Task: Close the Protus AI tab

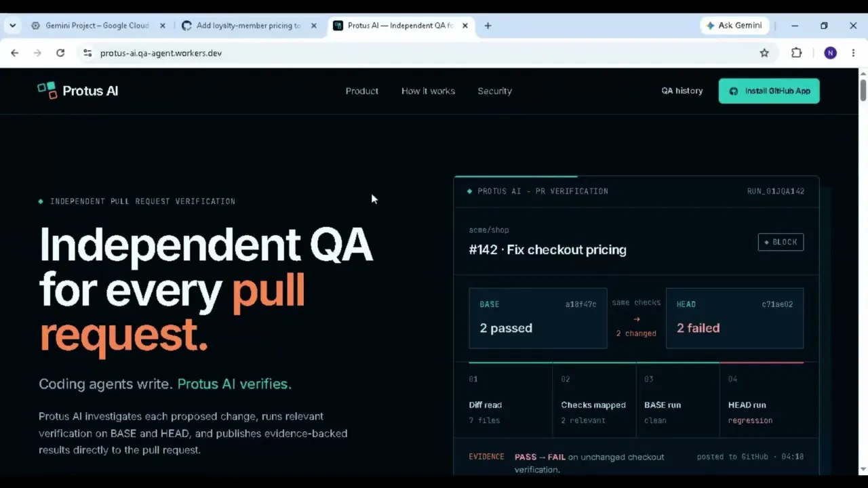Action: [x=465, y=26]
